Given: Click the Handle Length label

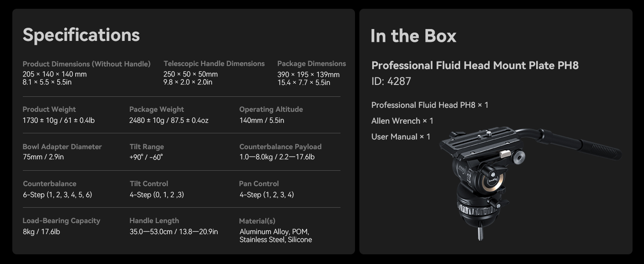Looking at the screenshot, I should pos(154,221).
